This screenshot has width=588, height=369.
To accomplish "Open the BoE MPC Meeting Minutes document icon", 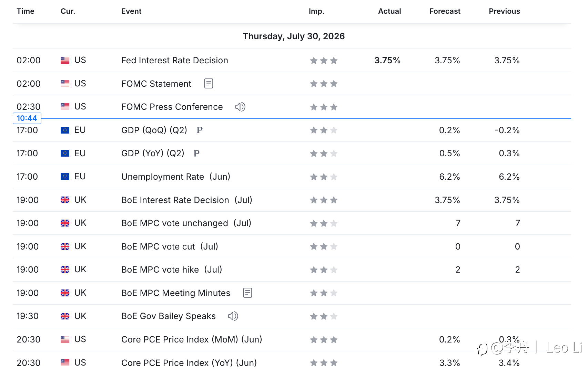I will [247, 293].
